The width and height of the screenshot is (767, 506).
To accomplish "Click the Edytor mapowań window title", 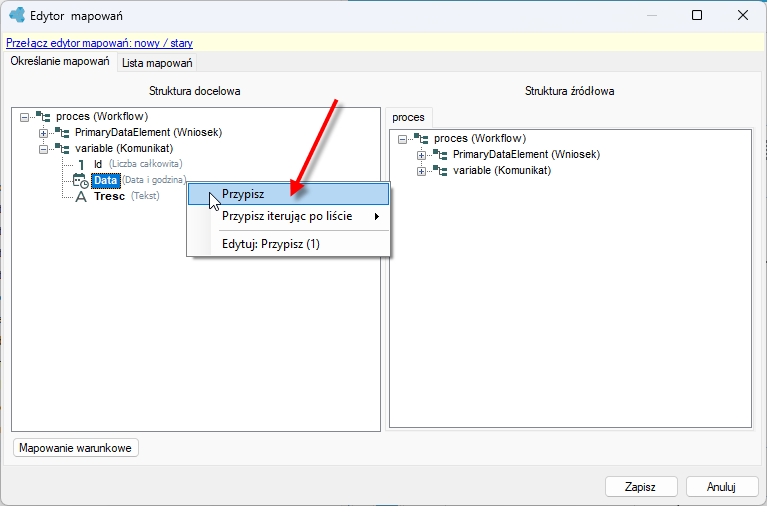I will click(x=76, y=16).
